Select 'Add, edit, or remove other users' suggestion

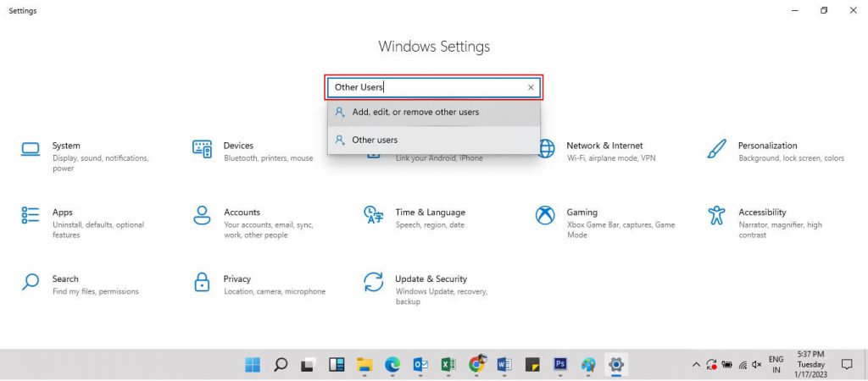click(x=434, y=113)
